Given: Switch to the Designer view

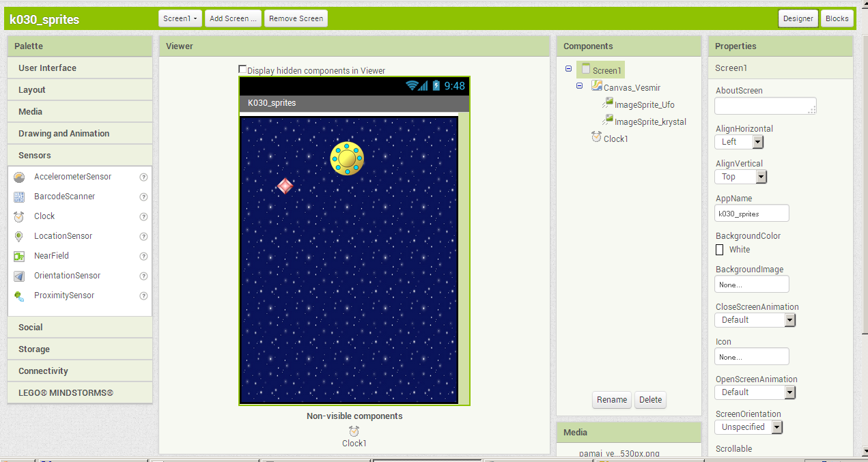Looking at the screenshot, I should point(798,18).
